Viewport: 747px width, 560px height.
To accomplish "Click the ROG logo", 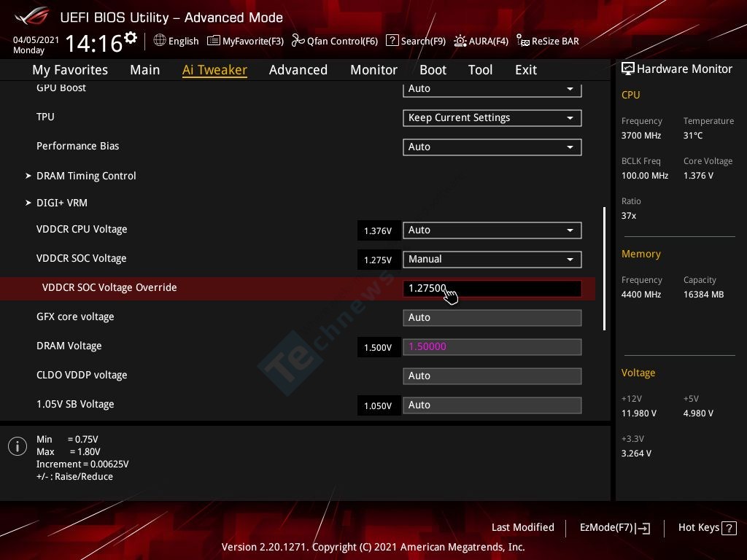I will click(x=31, y=17).
